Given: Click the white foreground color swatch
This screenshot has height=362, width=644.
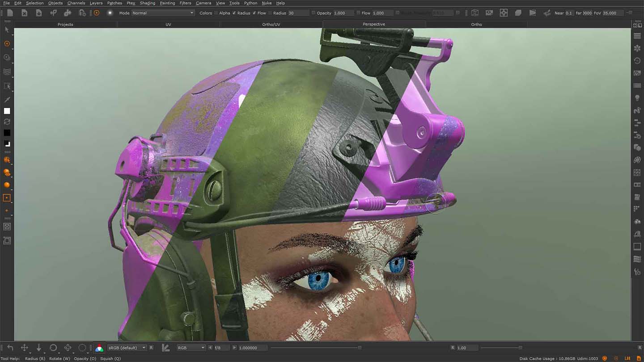Looking at the screenshot, I should coord(7,111).
